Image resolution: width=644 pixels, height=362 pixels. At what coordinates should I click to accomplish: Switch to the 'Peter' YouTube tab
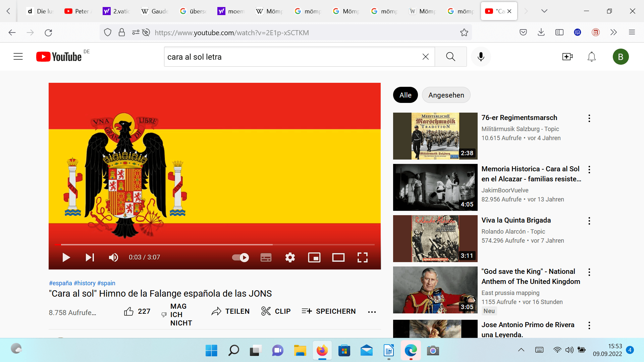[x=78, y=11]
